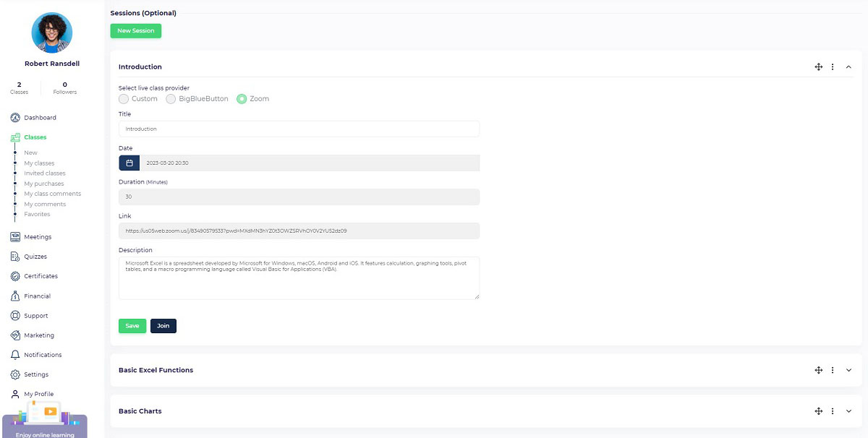
Task: Click the Dashboard icon in sidebar
Action: [15, 118]
